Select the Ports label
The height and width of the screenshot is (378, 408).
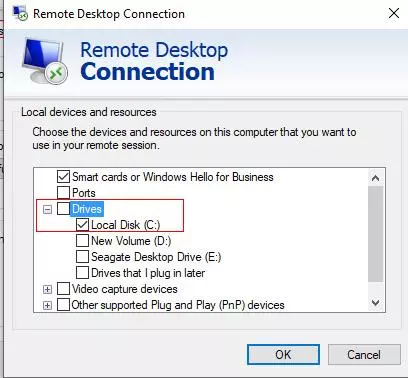coord(84,193)
